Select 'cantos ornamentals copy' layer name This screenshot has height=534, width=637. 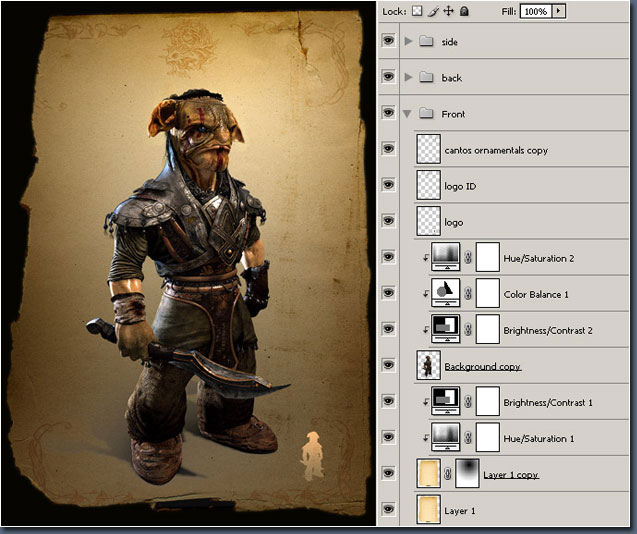click(496, 150)
